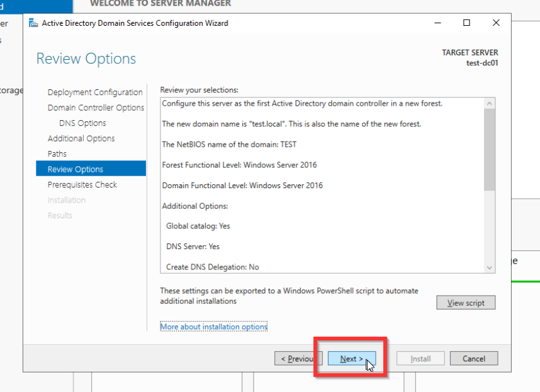Click the 'Create DNS Delegation: No' line
540x392 pixels.
point(213,267)
